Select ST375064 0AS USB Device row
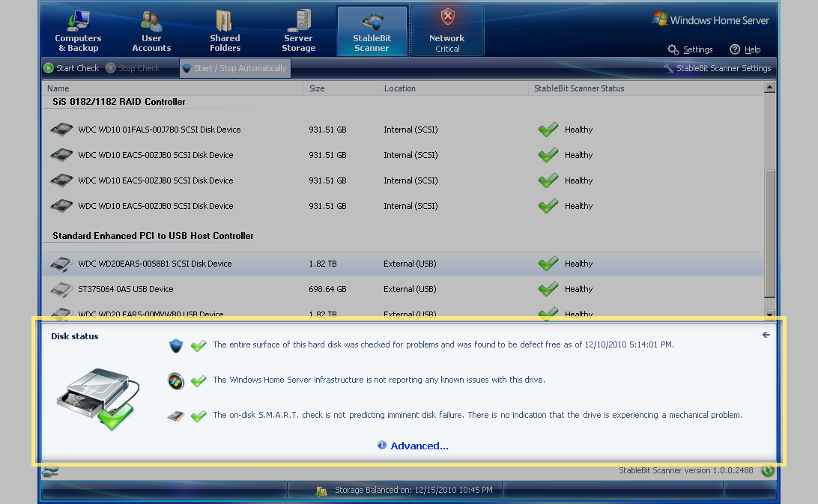The width and height of the screenshot is (818, 504). coord(403,289)
